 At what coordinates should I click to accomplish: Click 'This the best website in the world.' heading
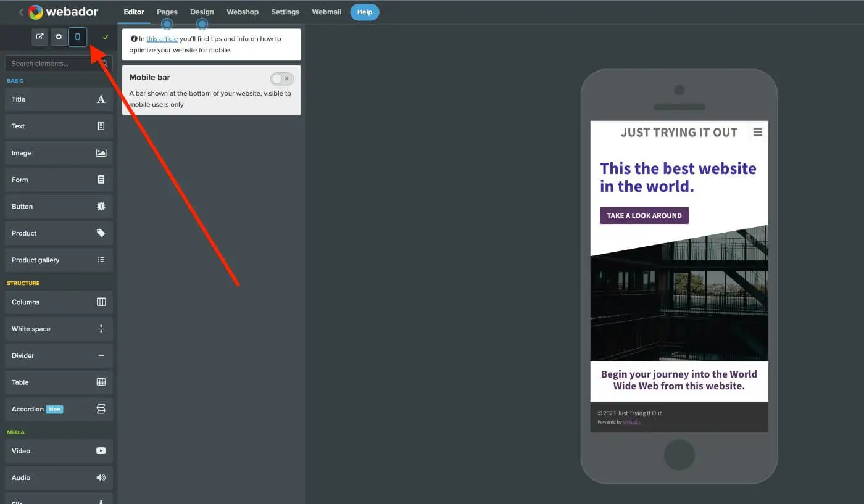tap(678, 177)
